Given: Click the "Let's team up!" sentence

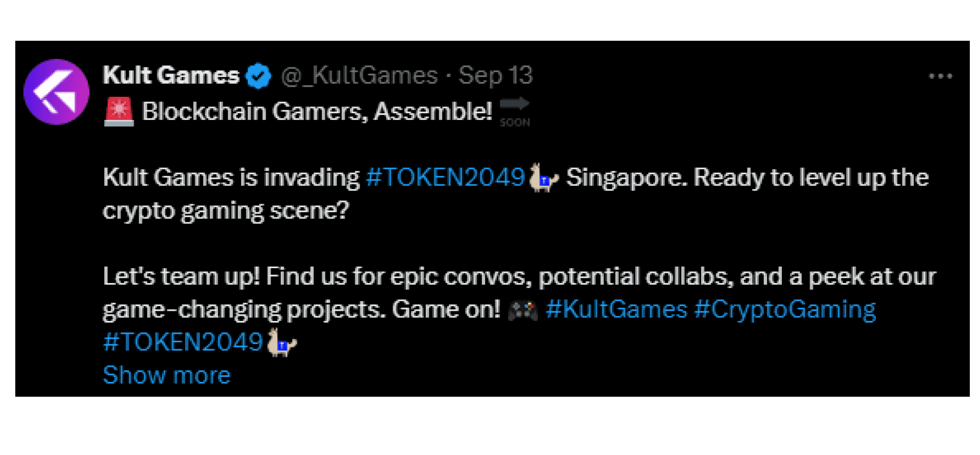Looking at the screenshot, I should point(181,277).
